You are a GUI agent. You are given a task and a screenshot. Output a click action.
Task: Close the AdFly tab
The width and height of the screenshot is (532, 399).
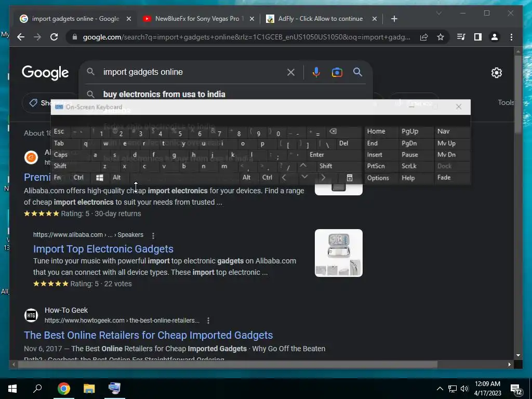(374, 19)
